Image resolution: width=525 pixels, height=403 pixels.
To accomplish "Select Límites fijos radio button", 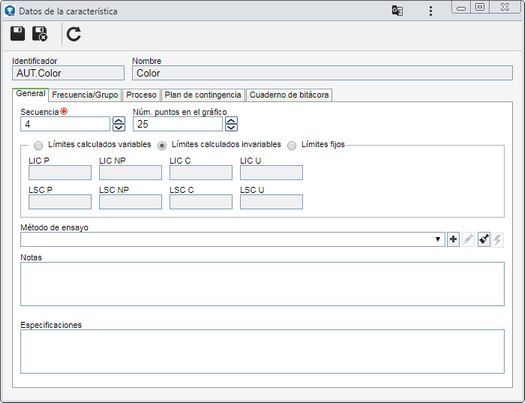I will 292,145.
